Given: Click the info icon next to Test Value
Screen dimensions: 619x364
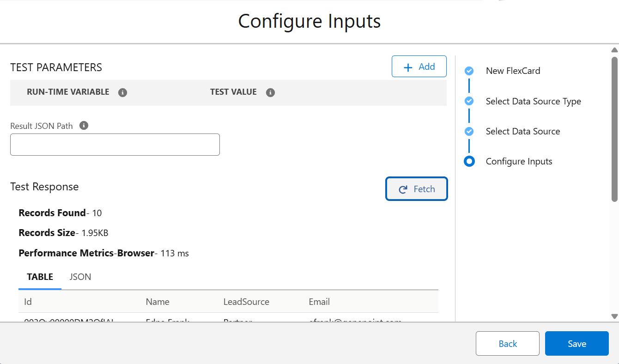Looking at the screenshot, I should [x=271, y=92].
